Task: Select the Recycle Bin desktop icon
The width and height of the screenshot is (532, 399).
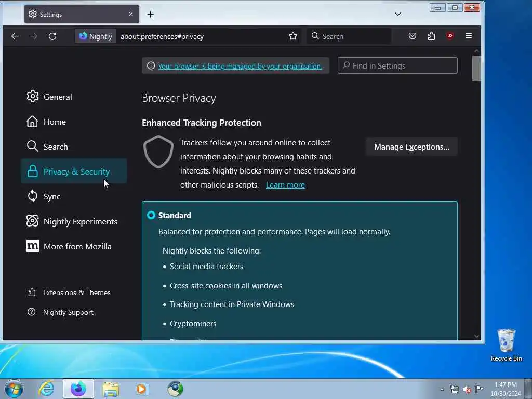Action: click(506, 345)
